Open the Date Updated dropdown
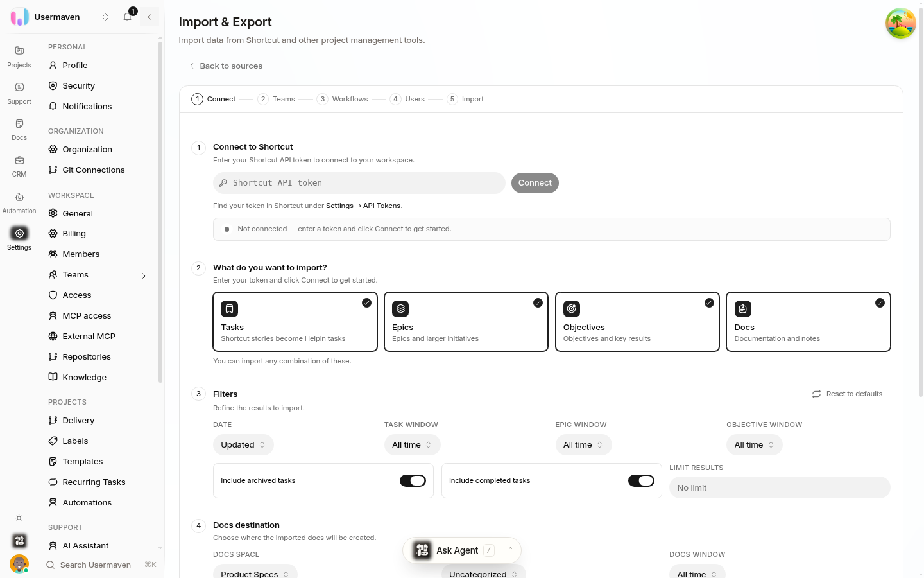 pos(243,445)
